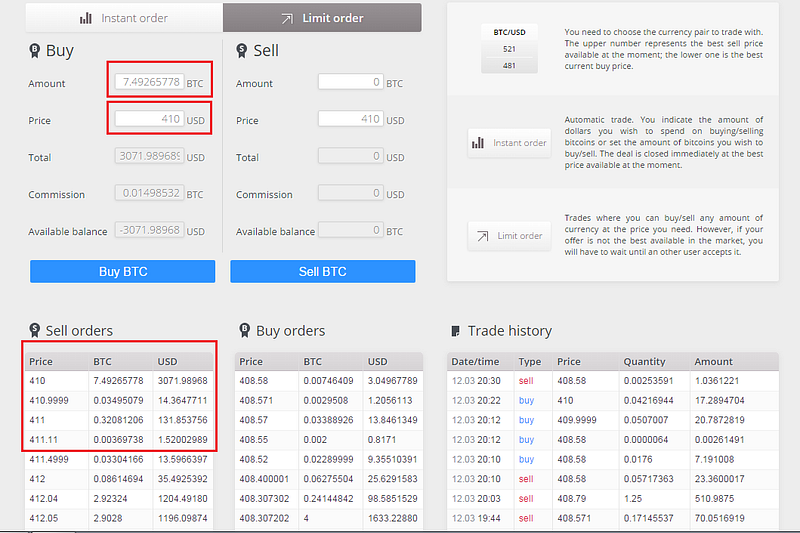Screen dimensions: 800x533
Task: Click trade quantity 0.0000064
Action: tap(645, 440)
